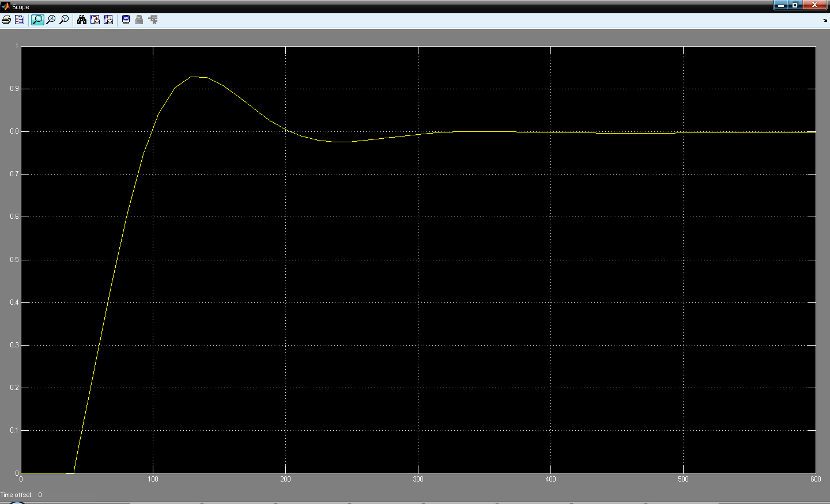
Task: Select the Zoom Y-axis tool
Action: [x=64, y=20]
